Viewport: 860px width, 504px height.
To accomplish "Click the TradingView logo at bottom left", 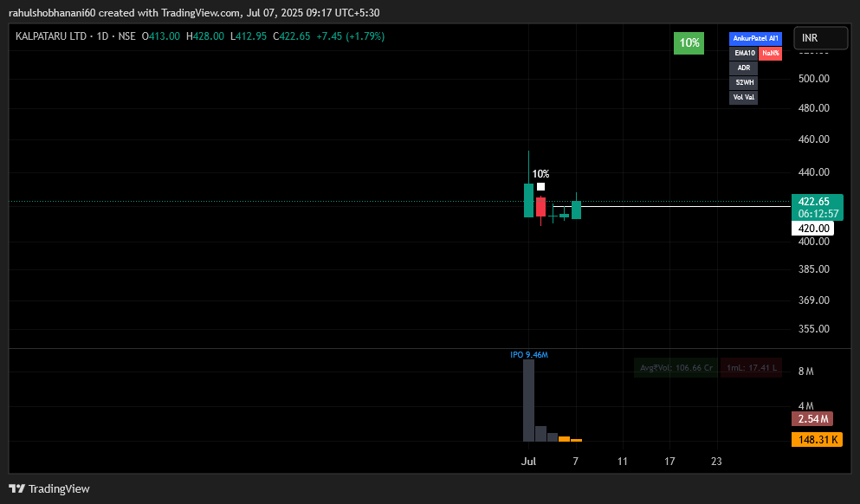I will tap(49, 488).
